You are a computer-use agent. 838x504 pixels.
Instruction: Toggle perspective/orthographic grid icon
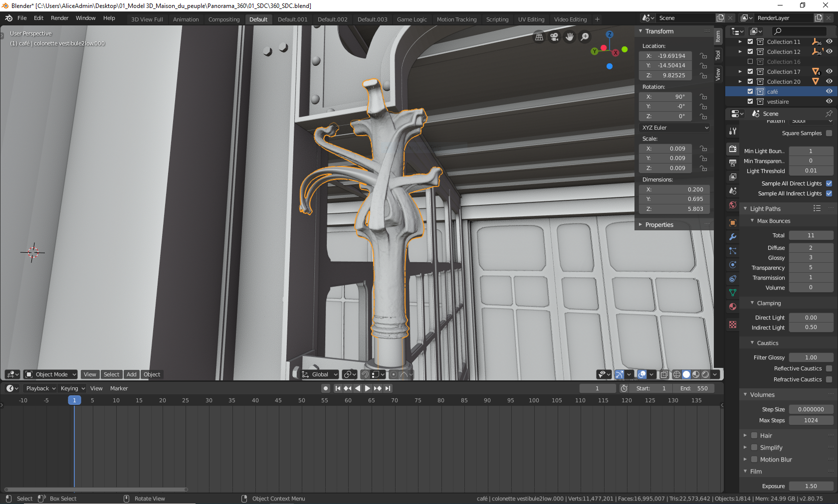[x=539, y=37]
